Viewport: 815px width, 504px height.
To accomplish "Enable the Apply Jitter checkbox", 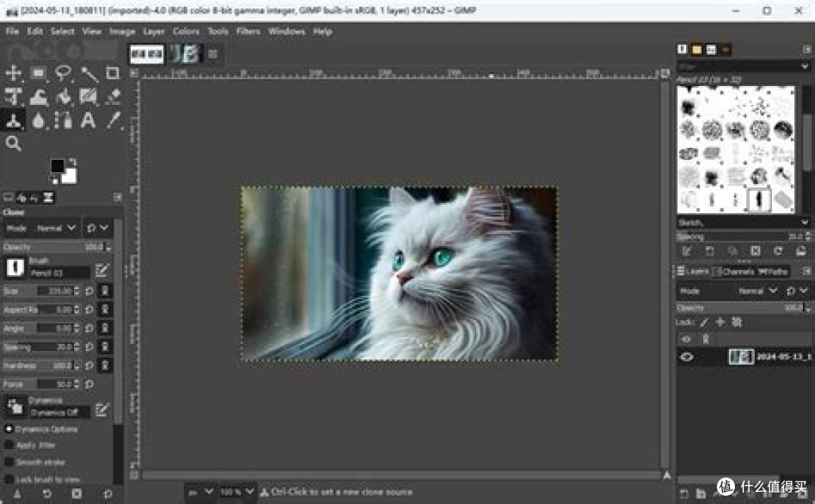I will (x=9, y=445).
